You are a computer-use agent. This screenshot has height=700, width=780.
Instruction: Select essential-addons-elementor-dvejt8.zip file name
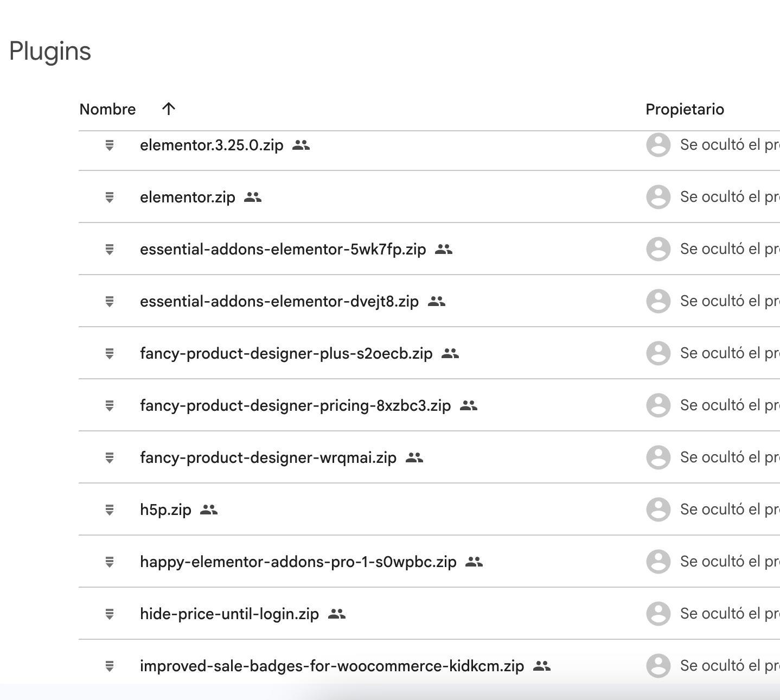pyautogui.click(x=279, y=302)
